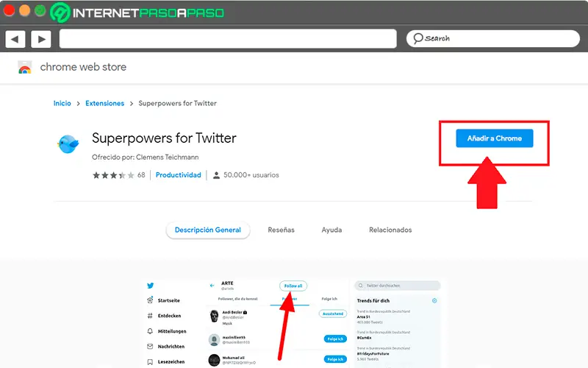Click the browser forward arrow button
Viewport: 588px width, 368px height.
[40, 38]
